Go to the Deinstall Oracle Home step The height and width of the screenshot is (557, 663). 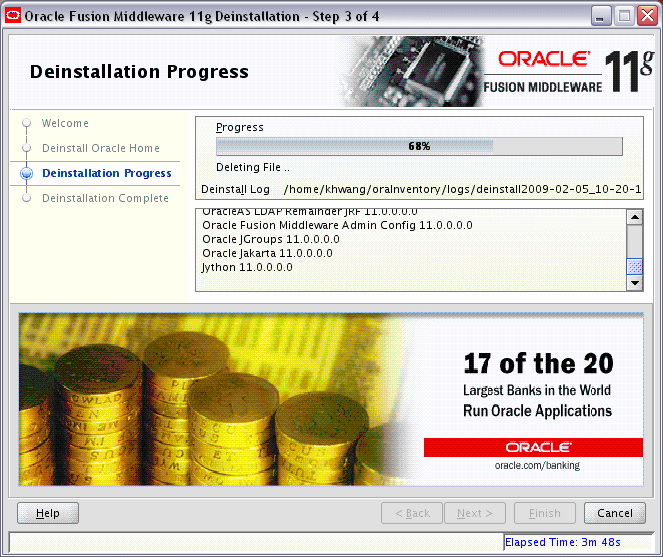pos(101,148)
